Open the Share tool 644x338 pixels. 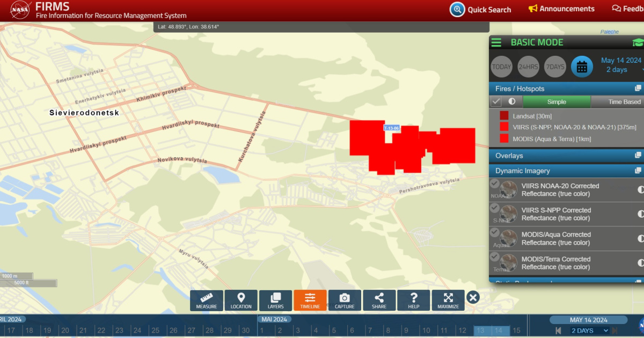click(x=379, y=300)
